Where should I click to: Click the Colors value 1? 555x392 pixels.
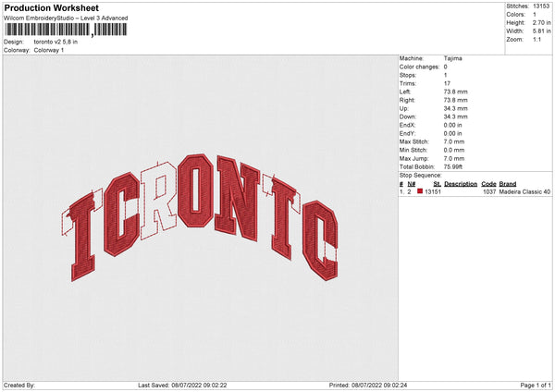(x=535, y=15)
